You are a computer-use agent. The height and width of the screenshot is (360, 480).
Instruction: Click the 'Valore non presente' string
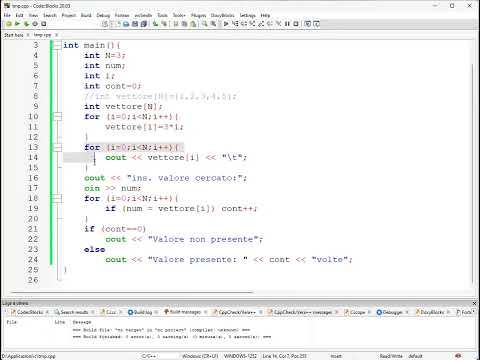coord(203,239)
